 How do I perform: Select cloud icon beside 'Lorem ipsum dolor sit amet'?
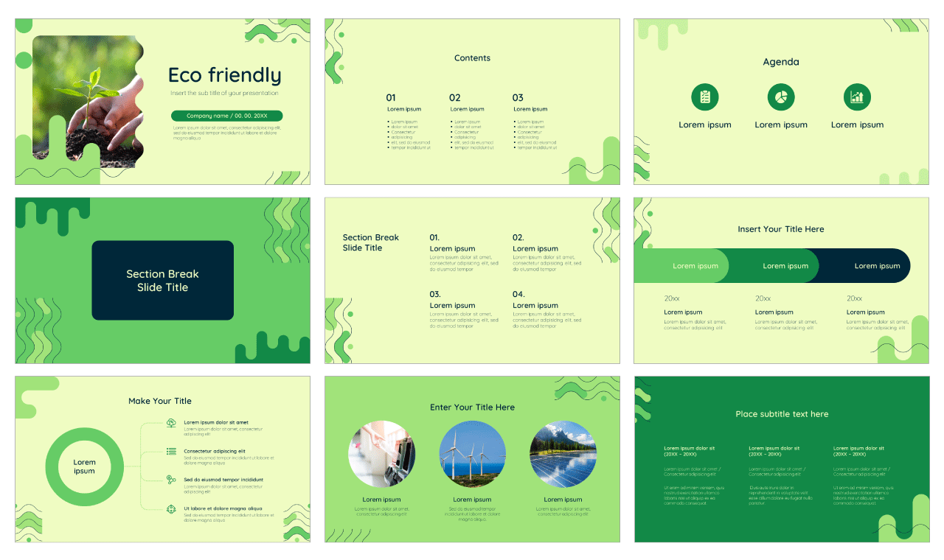click(171, 423)
